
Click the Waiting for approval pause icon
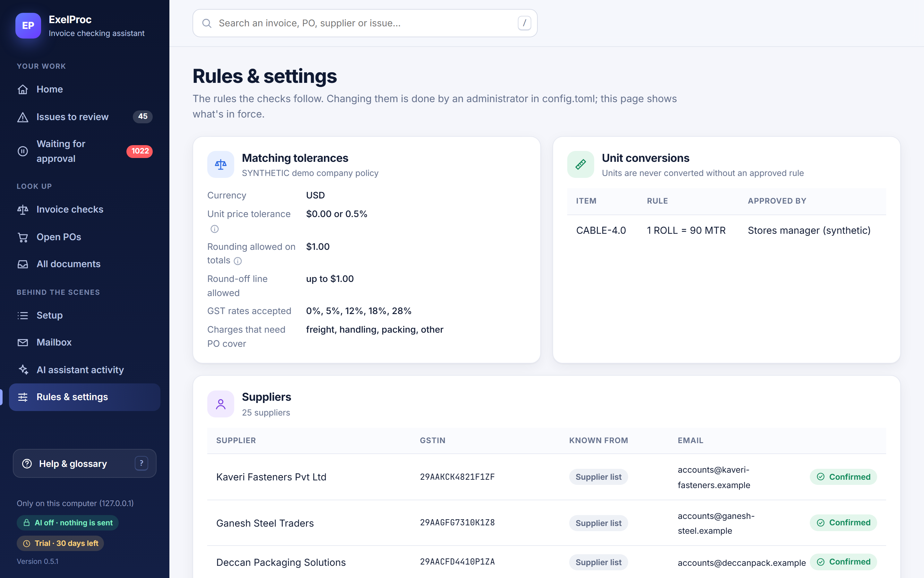point(23,151)
